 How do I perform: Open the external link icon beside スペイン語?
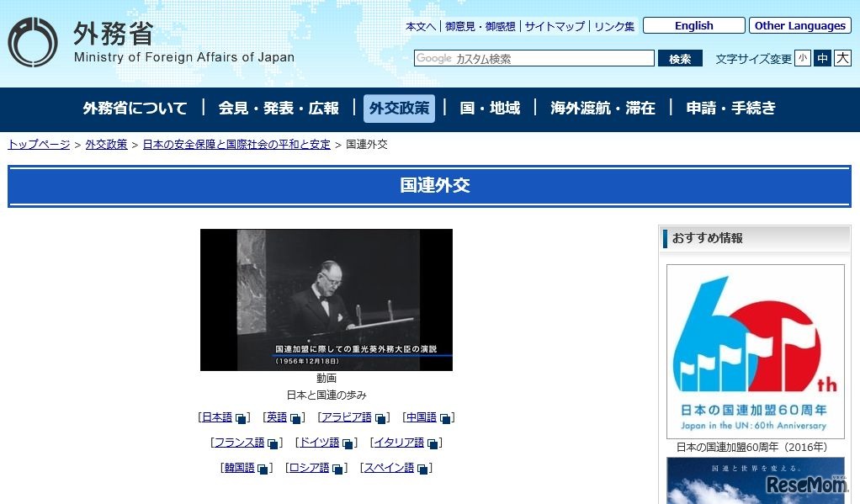point(422,470)
